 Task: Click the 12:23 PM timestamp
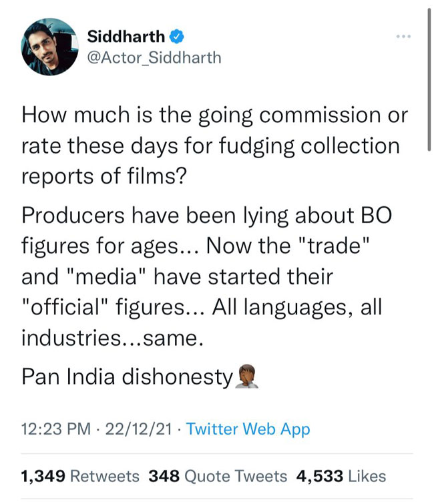[x=56, y=429]
